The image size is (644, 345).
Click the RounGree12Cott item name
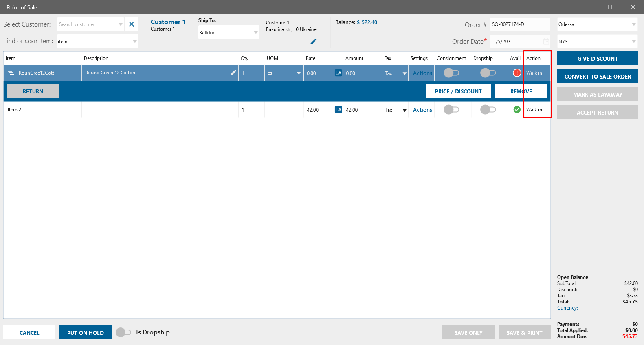[36, 73]
